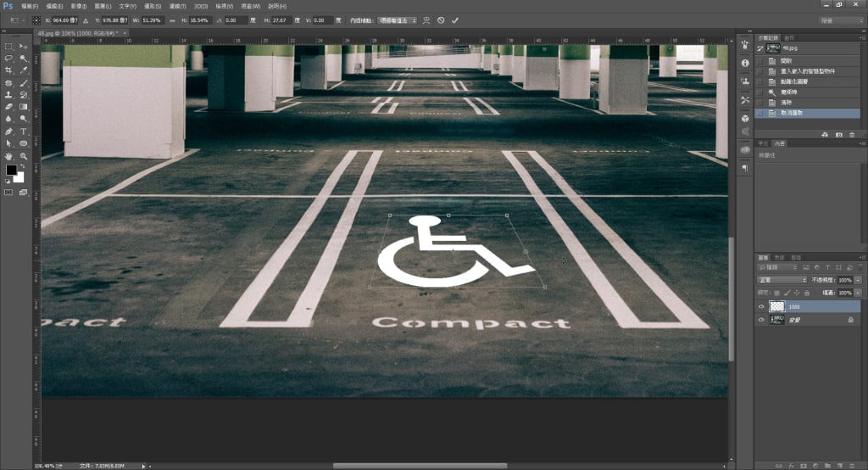Open the interpolation method dropdown in options bar
Image resolution: width=868 pixels, height=470 pixels.
coord(398,20)
